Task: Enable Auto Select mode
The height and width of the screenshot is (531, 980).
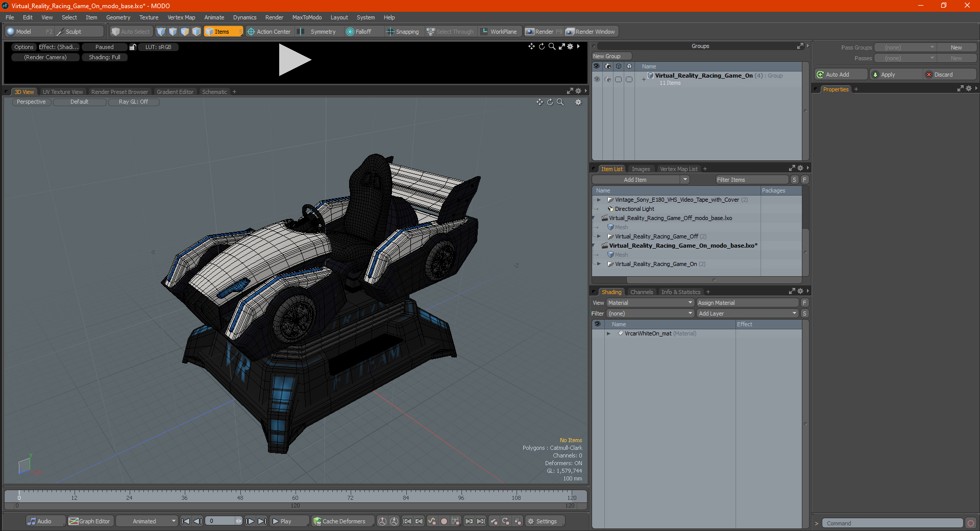Action: 131,32
